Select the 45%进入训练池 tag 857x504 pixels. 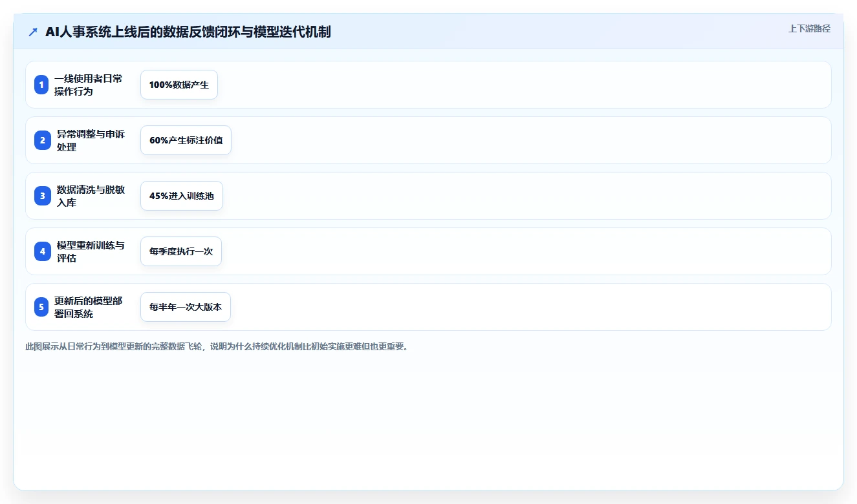[x=182, y=196]
